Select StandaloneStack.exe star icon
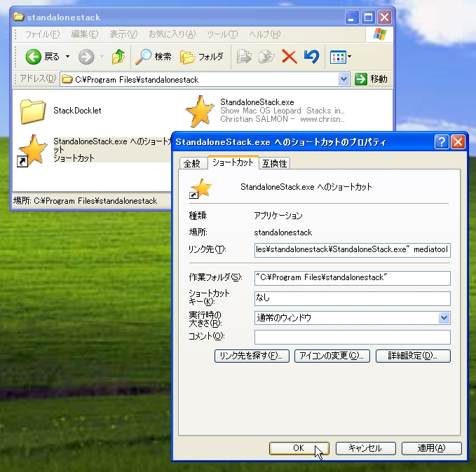 pos(200,111)
